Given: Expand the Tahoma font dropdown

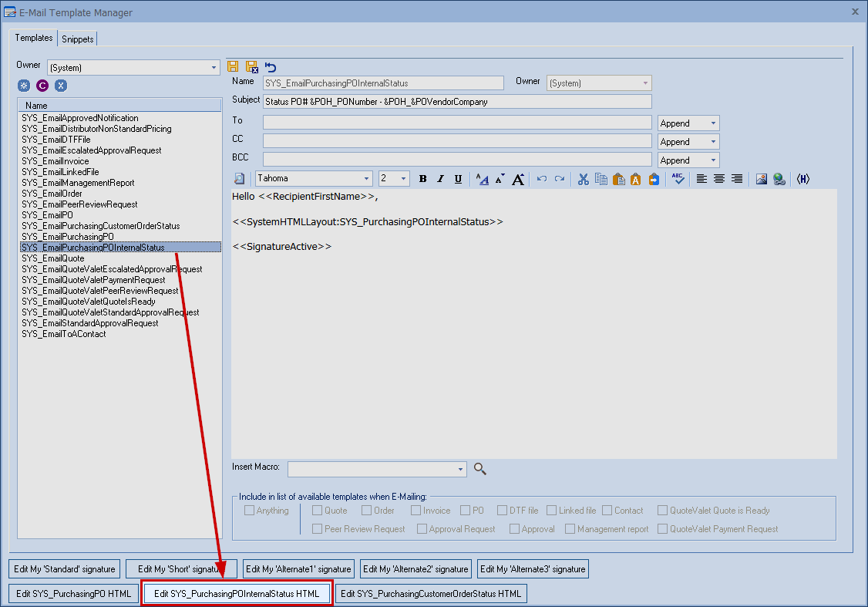Looking at the screenshot, I should 367,179.
